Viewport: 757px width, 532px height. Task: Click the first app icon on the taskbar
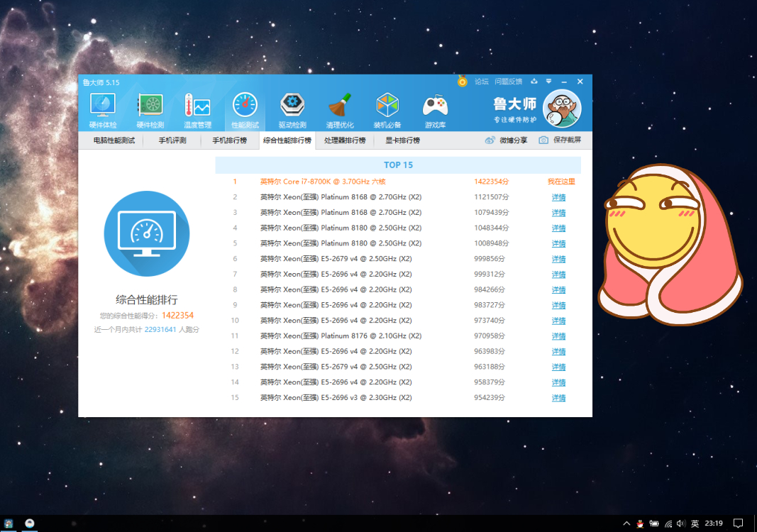click(x=9, y=523)
